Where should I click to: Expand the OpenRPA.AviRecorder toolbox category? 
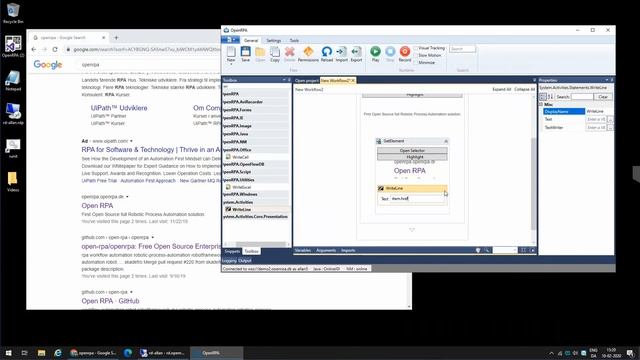256,102
